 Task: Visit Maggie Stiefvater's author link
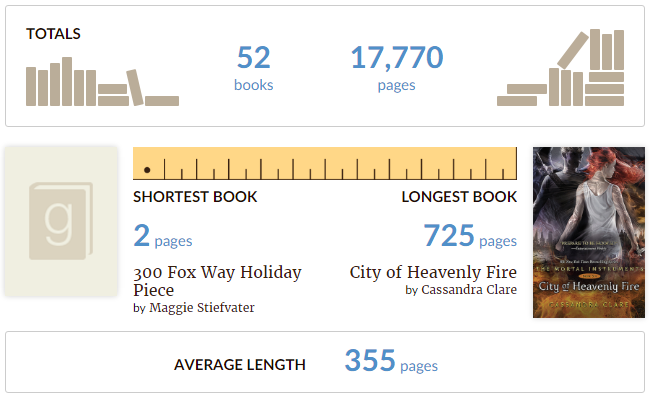click(202, 308)
